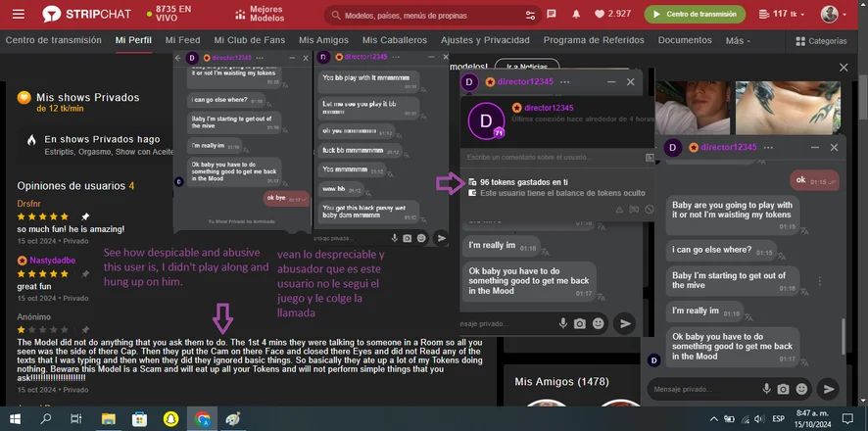Click the Centro de transmisión green button
Viewport: 868px width, 431px height.
click(x=695, y=14)
